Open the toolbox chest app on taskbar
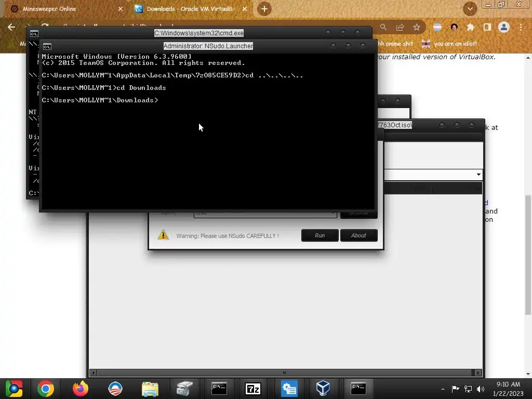 [184, 389]
